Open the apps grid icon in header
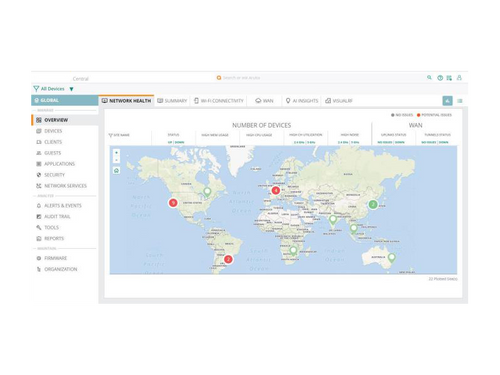500x375 pixels. point(449,78)
